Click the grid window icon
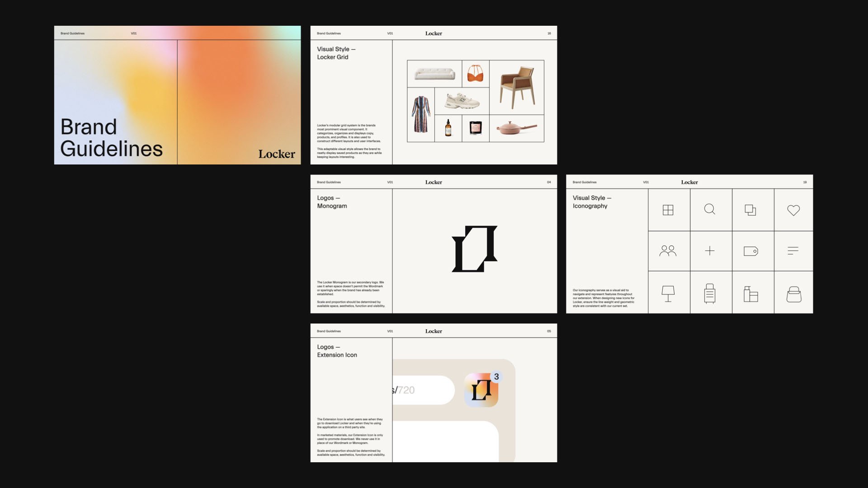The height and width of the screenshot is (488, 868). [668, 210]
